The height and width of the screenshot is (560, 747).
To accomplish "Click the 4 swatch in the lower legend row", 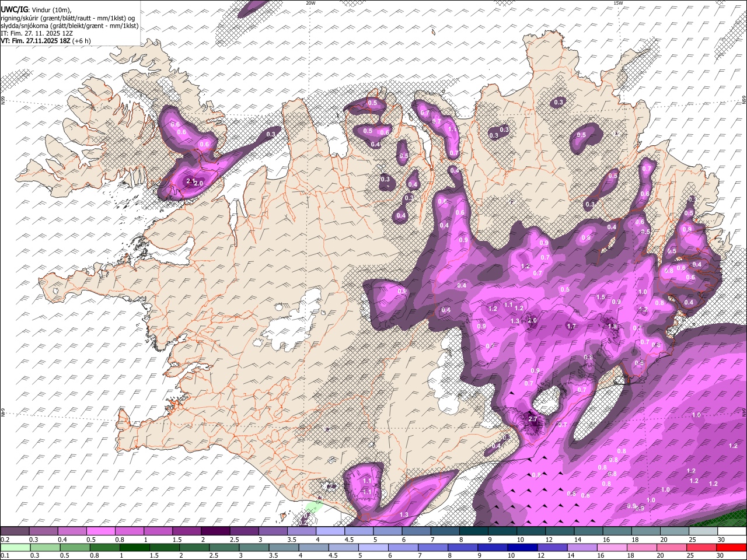I will pos(313,548).
